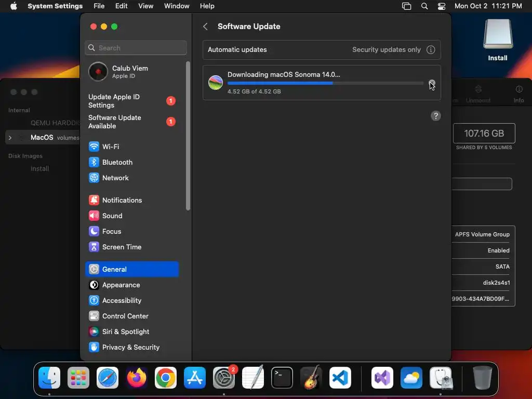Launch Google Chrome from the Dock
Viewport: 532px width, 399px height.
(x=166, y=378)
